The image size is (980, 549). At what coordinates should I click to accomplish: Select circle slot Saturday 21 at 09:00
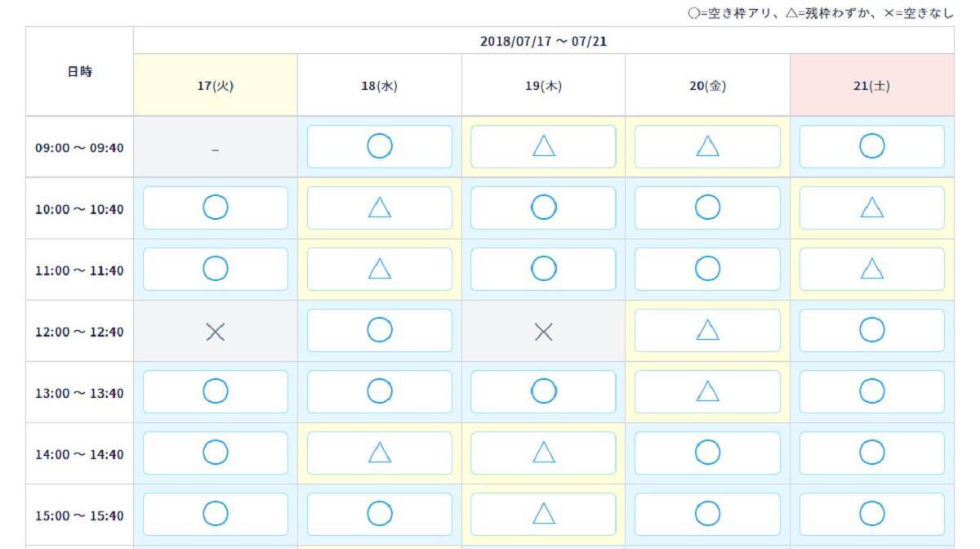click(x=871, y=146)
